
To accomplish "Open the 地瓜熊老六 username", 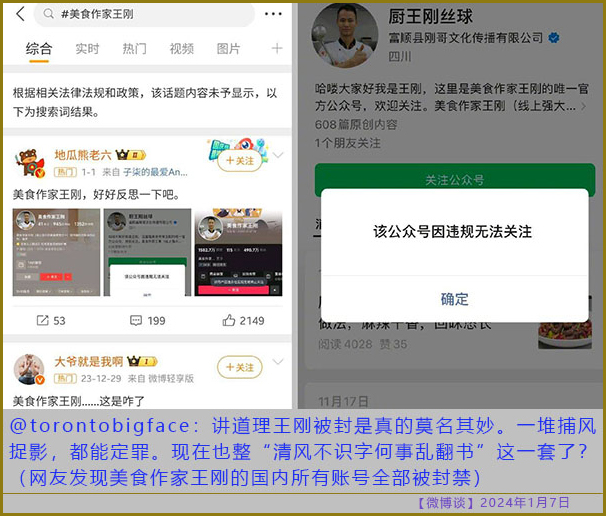I will click(83, 155).
